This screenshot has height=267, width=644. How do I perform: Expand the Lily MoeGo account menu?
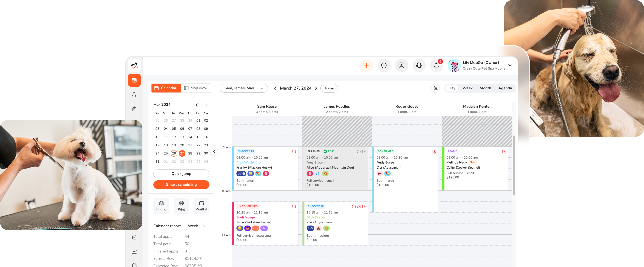click(x=510, y=65)
